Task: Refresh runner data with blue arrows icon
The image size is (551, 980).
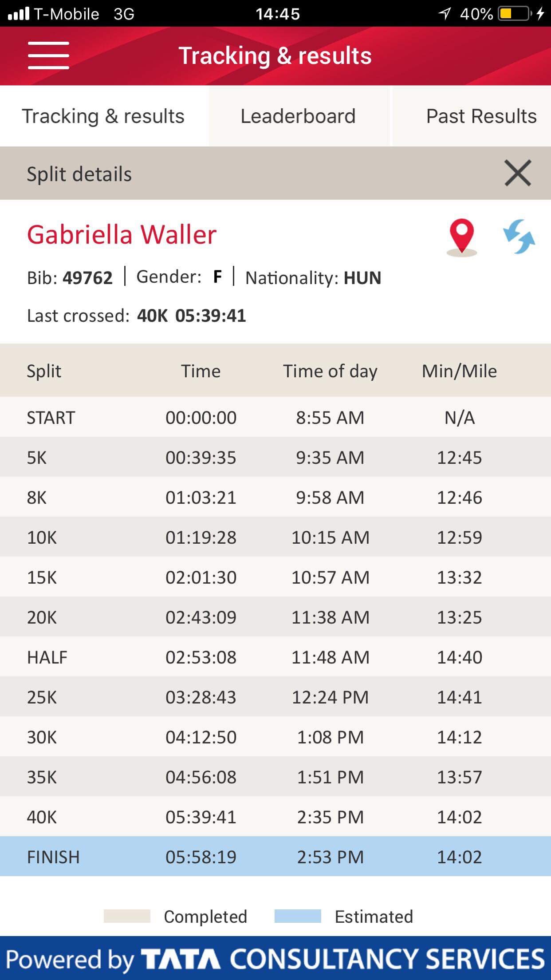Action: coord(519,236)
